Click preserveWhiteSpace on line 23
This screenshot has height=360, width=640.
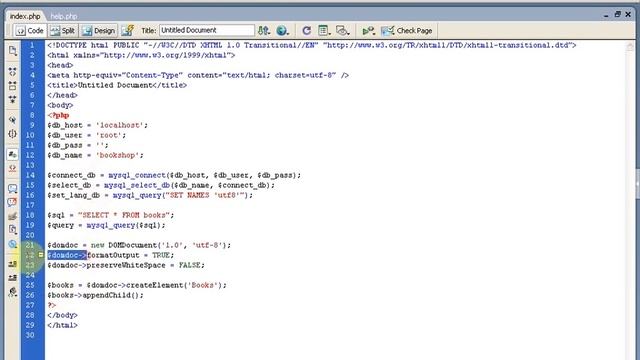pyautogui.click(x=126, y=265)
